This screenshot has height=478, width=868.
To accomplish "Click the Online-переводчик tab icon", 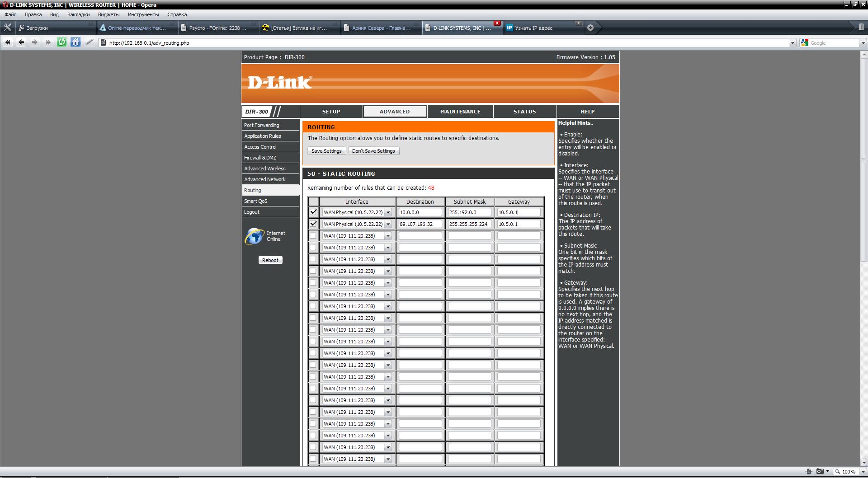I will [x=103, y=28].
